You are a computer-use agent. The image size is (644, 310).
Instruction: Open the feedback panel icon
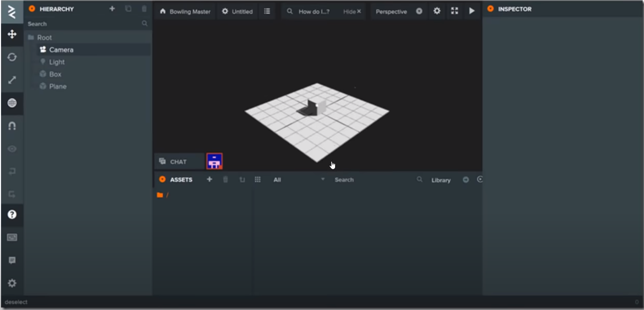[x=11, y=260]
